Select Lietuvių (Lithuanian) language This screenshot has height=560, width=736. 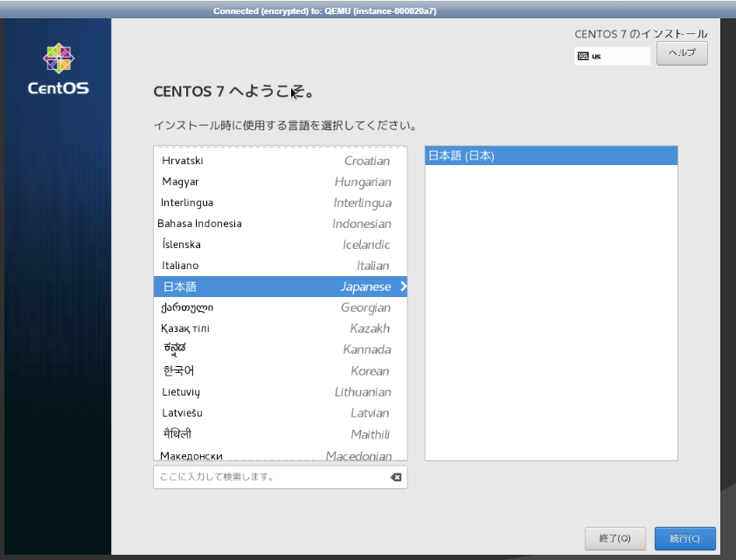point(281,392)
